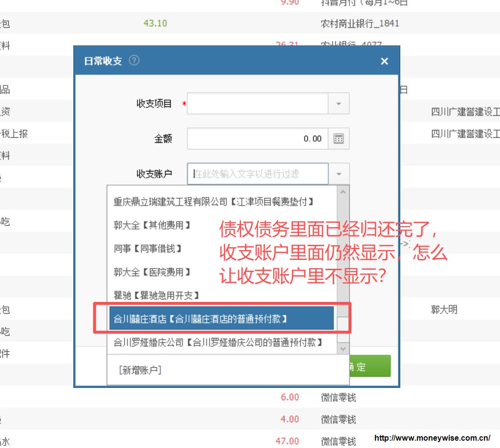Click [新增账户] to add account
500x448 pixels.
[x=140, y=370]
